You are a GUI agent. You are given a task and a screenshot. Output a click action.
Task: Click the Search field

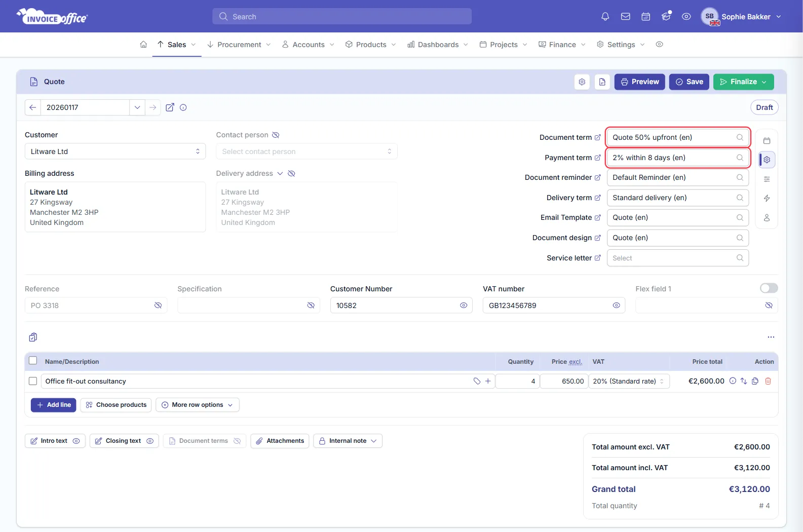342,16
